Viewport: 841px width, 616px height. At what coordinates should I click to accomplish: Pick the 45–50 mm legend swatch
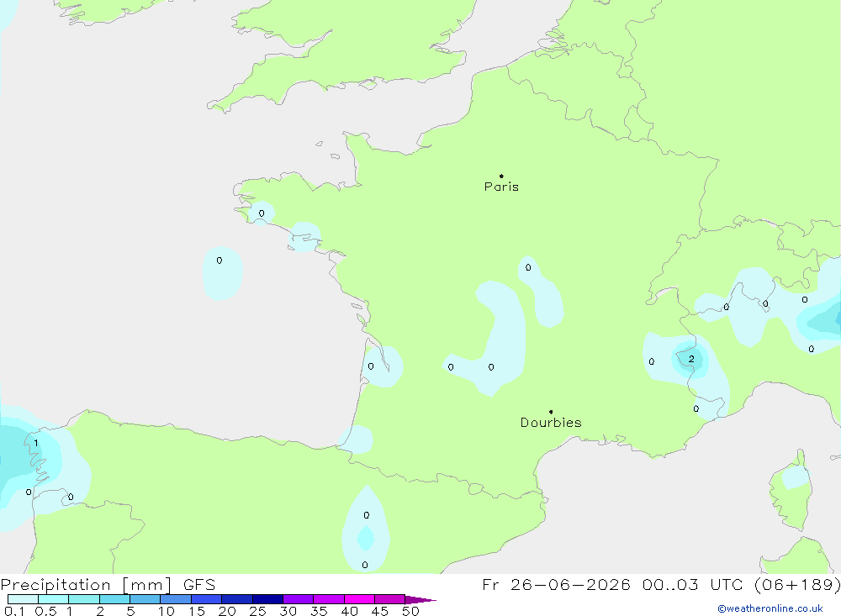pos(390,599)
